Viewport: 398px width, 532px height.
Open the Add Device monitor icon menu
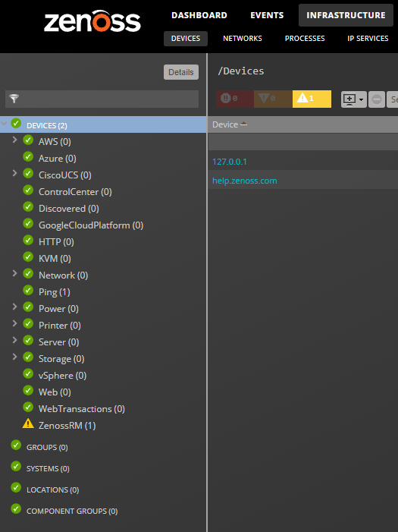tap(353, 99)
